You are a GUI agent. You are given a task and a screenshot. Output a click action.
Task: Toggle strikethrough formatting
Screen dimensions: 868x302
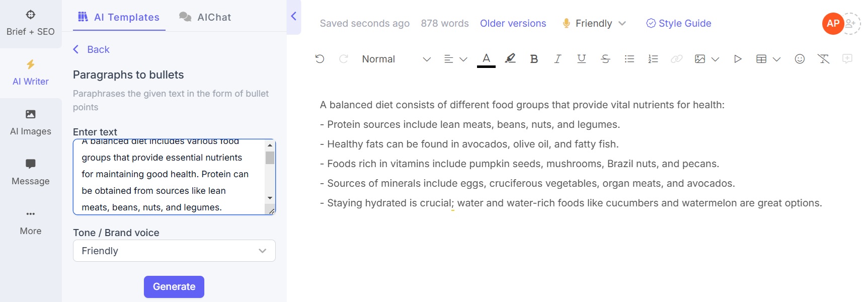(x=605, y=59)
